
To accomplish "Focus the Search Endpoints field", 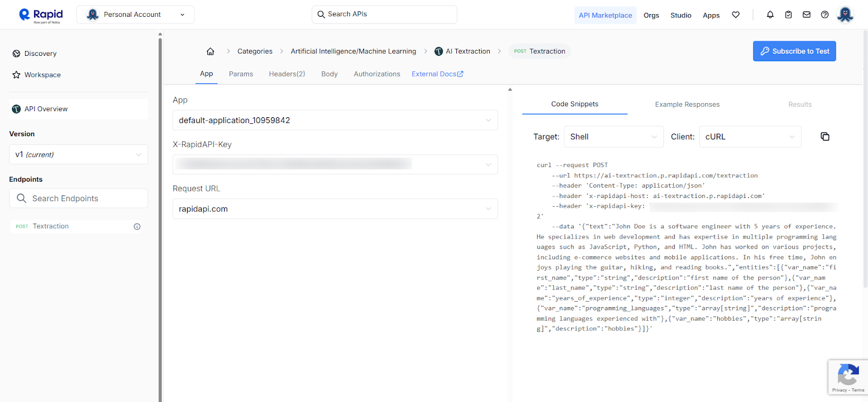I will tap(79, 199).
